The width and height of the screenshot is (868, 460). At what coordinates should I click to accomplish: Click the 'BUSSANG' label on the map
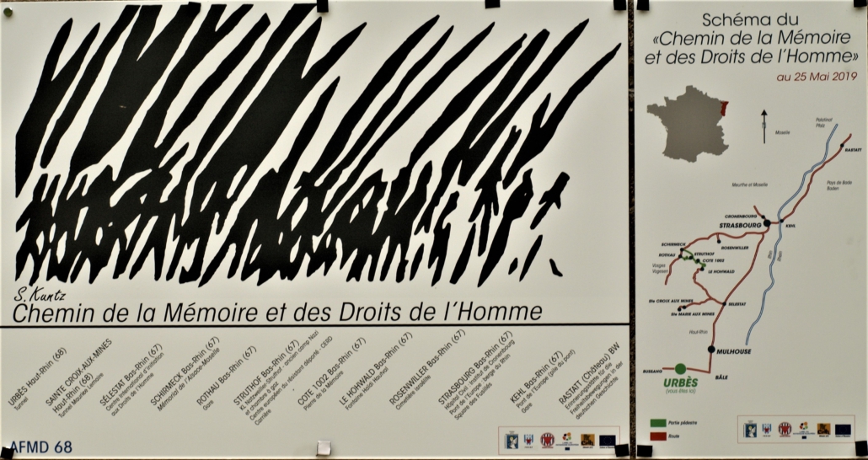652,371
